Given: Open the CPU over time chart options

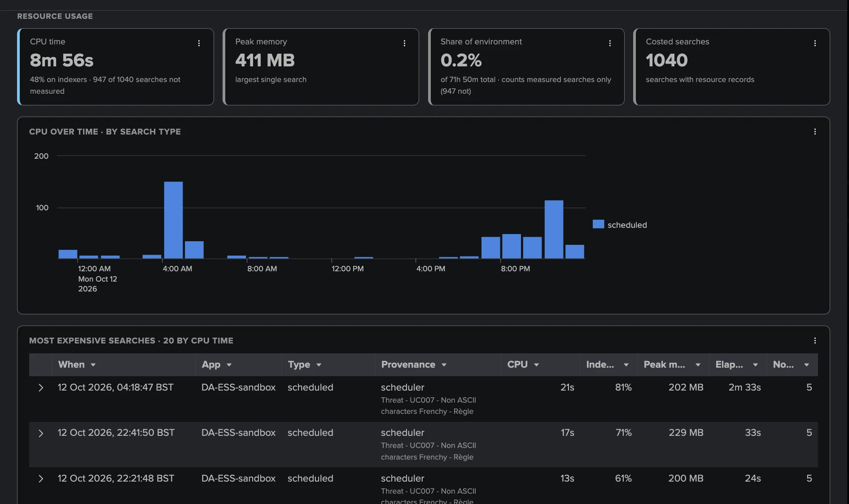Looking at the screenshot, I should (x=815, y=131).
